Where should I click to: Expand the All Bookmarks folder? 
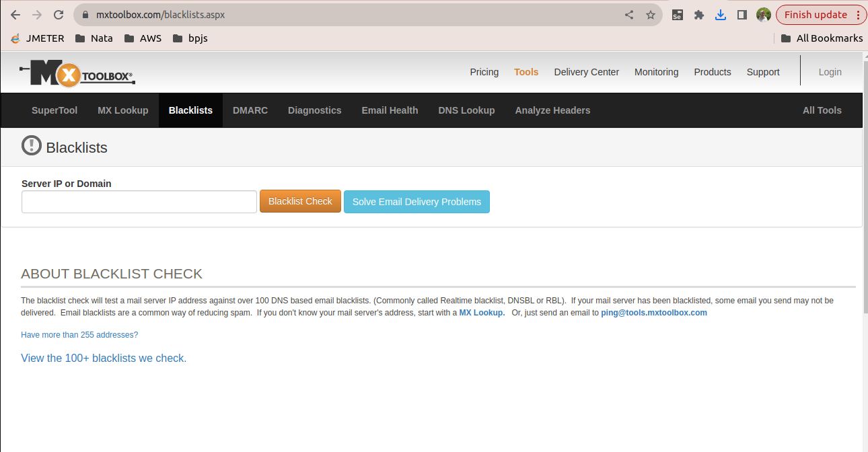pyautogui.click(x=822, y=38)
